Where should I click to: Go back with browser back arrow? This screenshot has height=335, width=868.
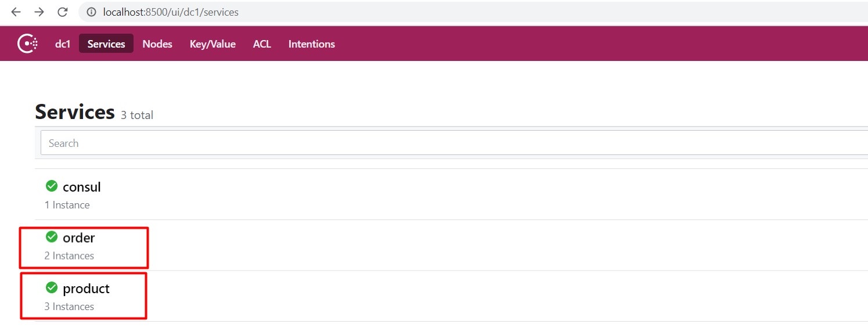click(x=16, y=12)
